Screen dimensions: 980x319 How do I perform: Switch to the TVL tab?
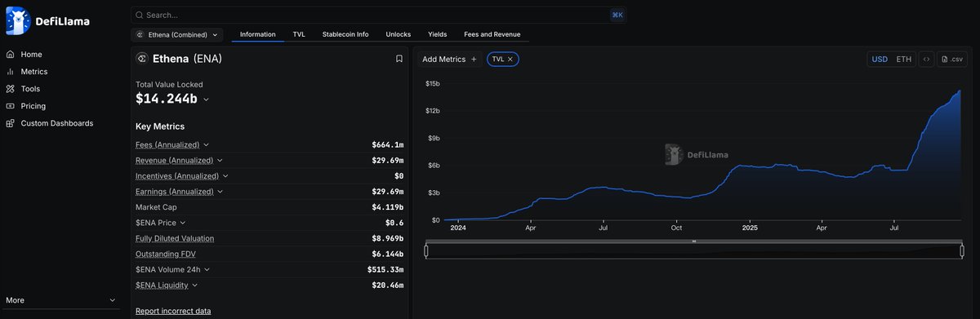(299, 34)
